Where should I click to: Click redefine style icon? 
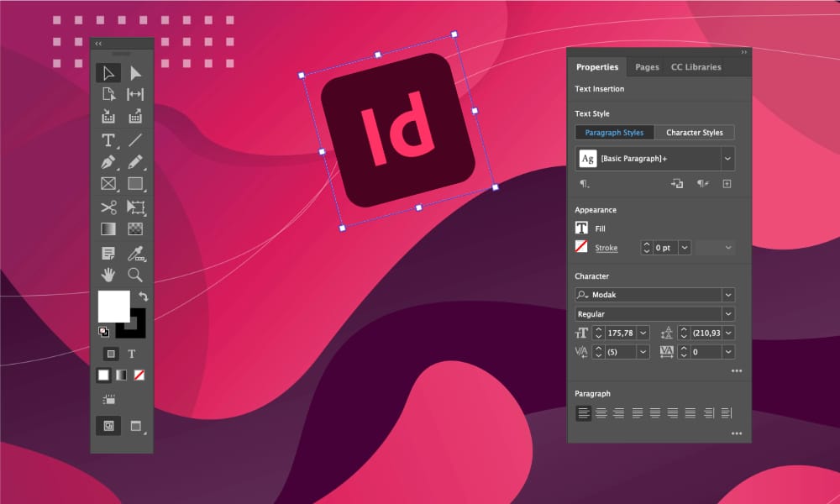tap(677, 184)
